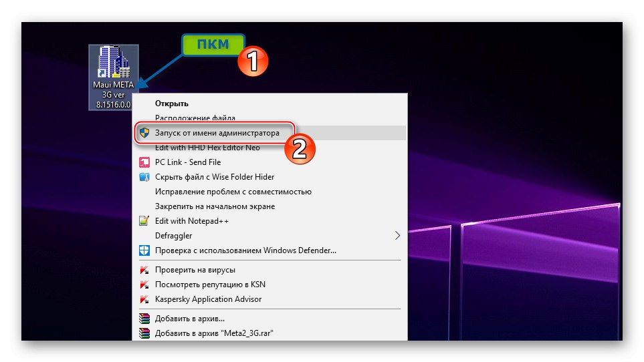Click the Kaspersky icon next to Application Advisor
The image size is (644, 362).
(x=144, y=299)
